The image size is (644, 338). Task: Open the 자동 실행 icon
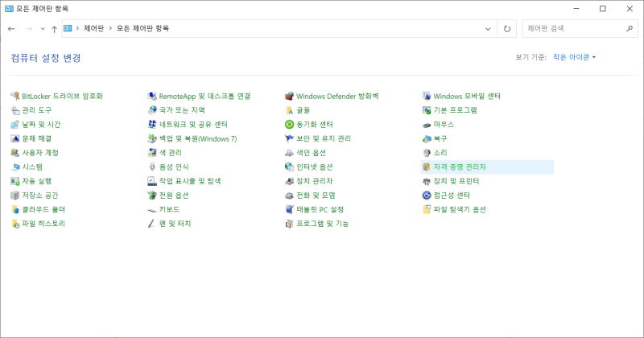coord(15,181)
